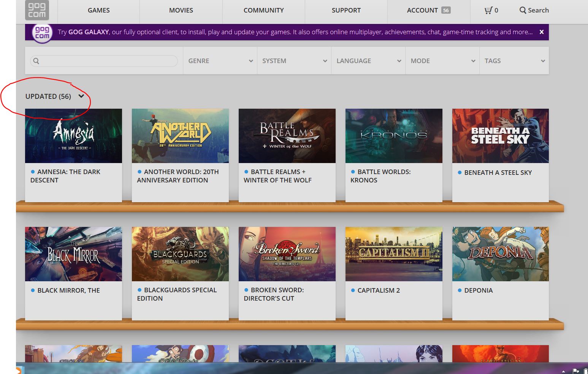Image resolution: width=588 pixels, height=374 pixels.
Task: Click the AMNESIA: THE DARK DESCENT title
Action: 65,176
